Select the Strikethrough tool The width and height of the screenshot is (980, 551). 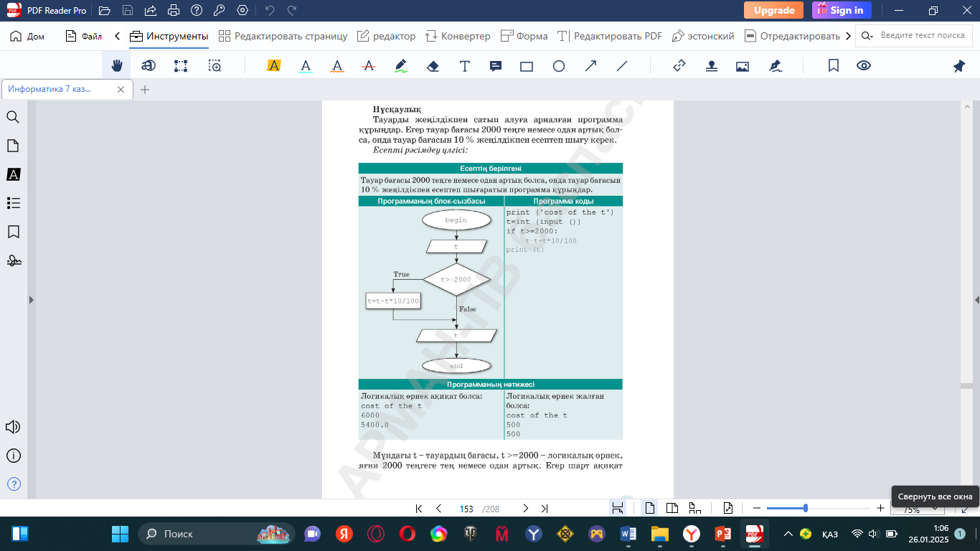click(369, 66)
